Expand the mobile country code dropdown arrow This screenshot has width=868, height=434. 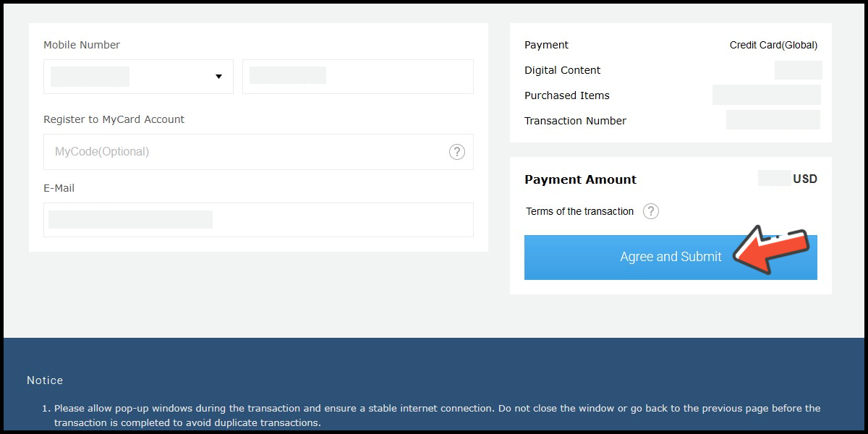(x=218, y=77)
